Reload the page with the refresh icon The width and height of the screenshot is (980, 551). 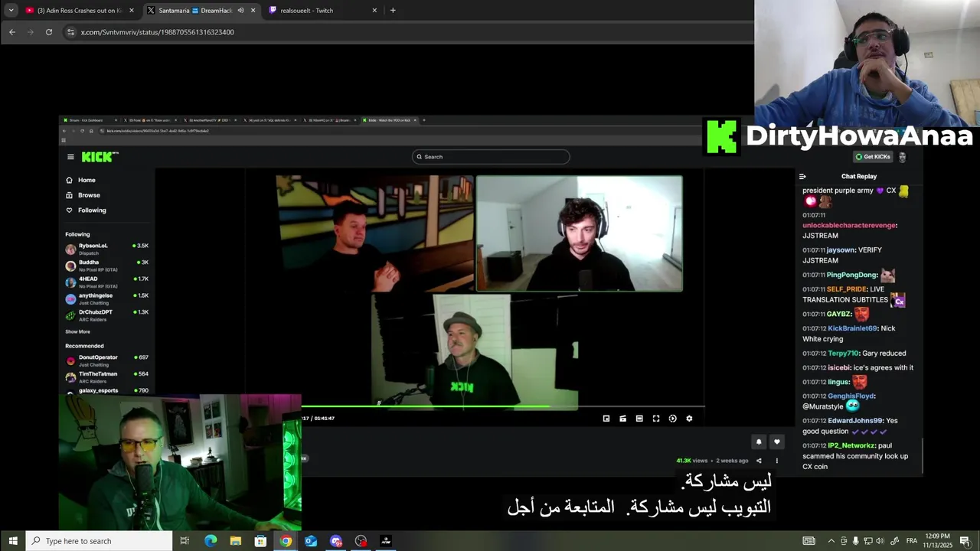[49, 32]
